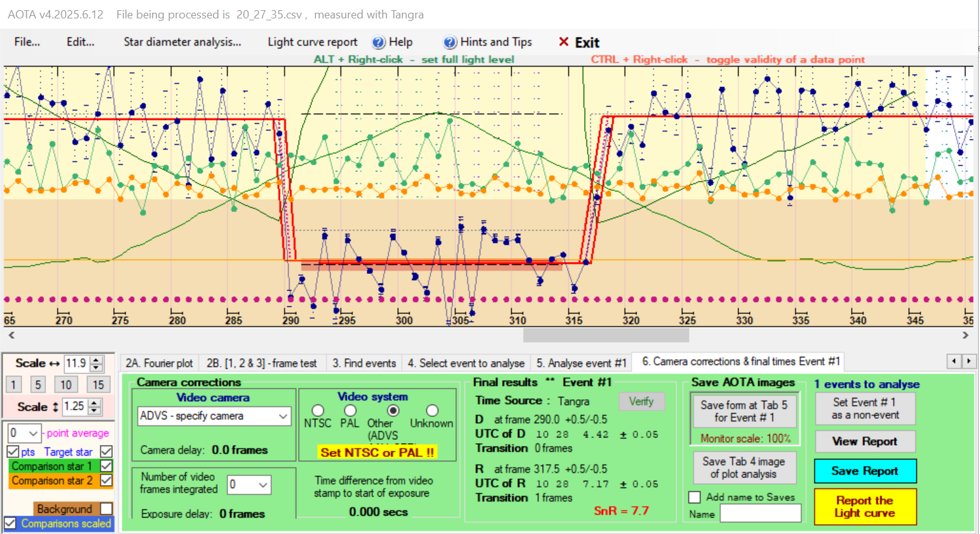Screen dimensions: 980x534
Task: Open the Video camera dropdown
Action: tap(283, 416)
